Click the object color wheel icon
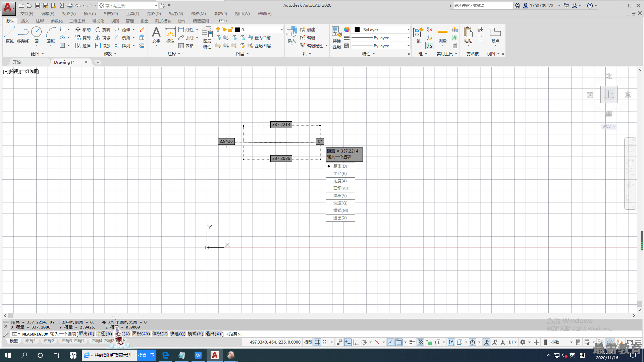644x362 pixels. point(347,29)
